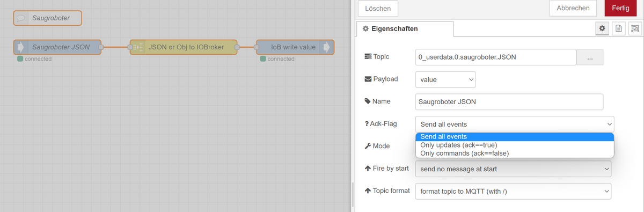Open node properties gear icon

(602, 28)
